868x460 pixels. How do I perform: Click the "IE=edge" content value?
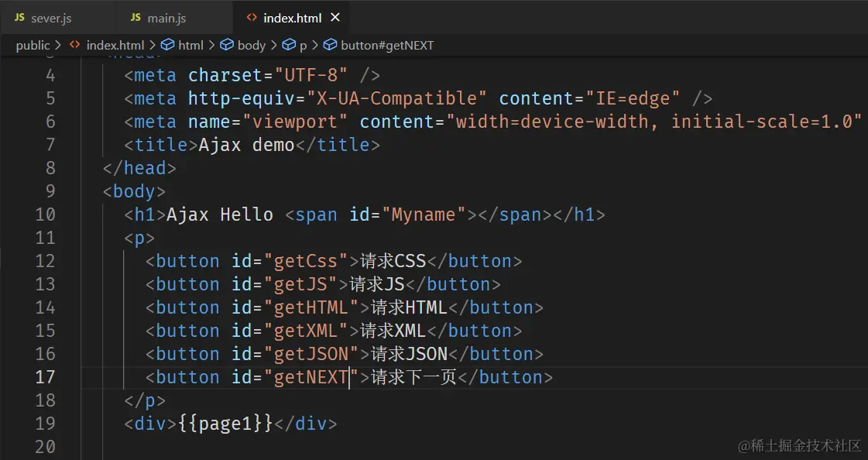click(633, 98)
